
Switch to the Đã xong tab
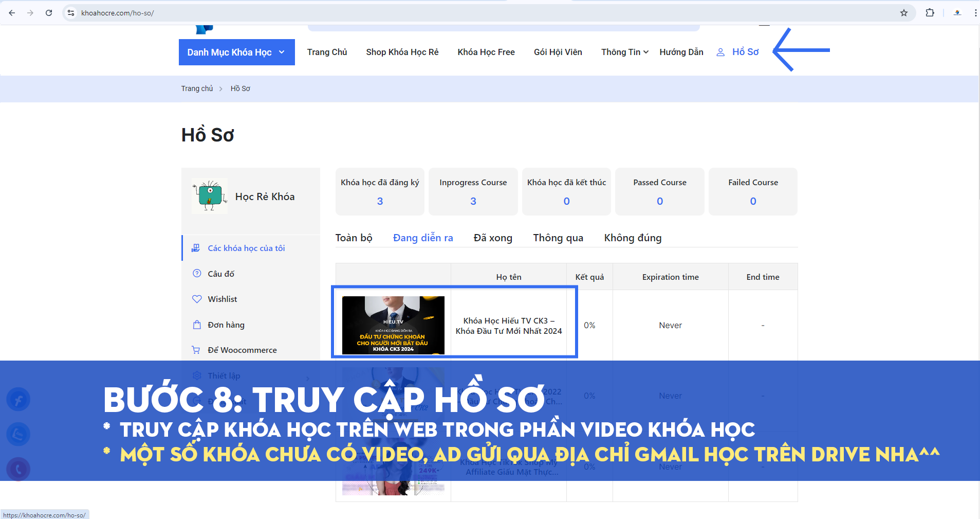[492, 238]
